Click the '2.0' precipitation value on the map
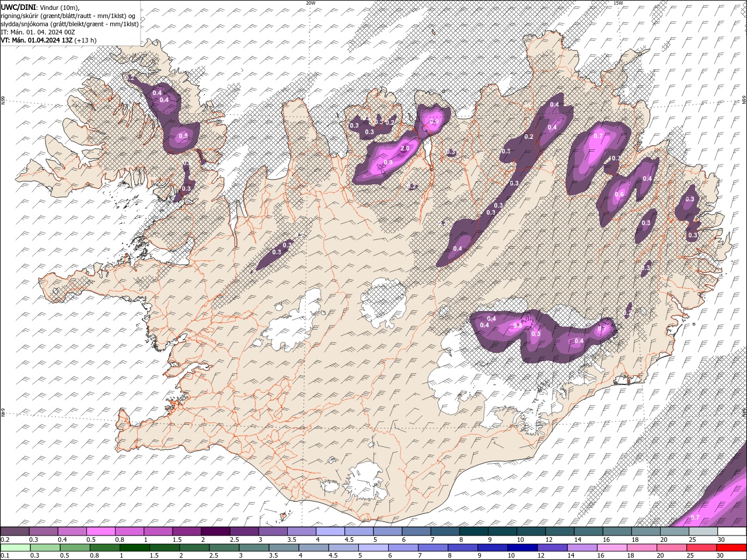The height and width of the screenshot is (560, 747). click(405, 149)
